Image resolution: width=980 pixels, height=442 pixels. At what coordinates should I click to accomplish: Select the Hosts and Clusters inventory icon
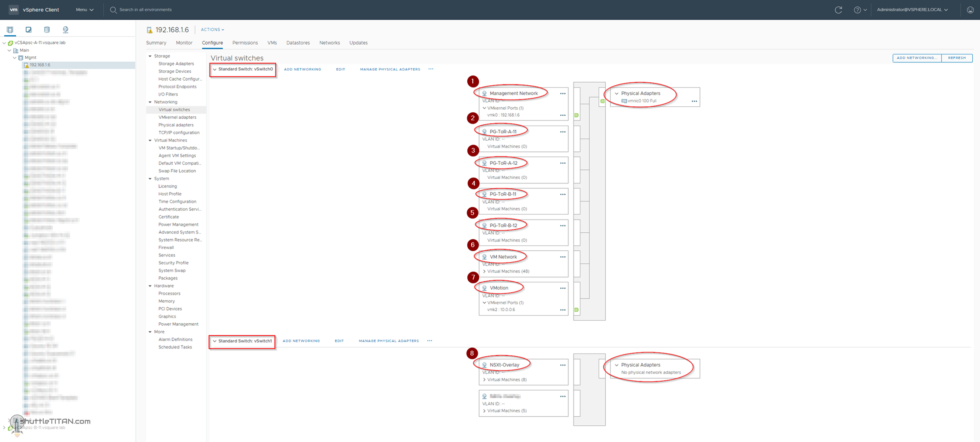9,30
